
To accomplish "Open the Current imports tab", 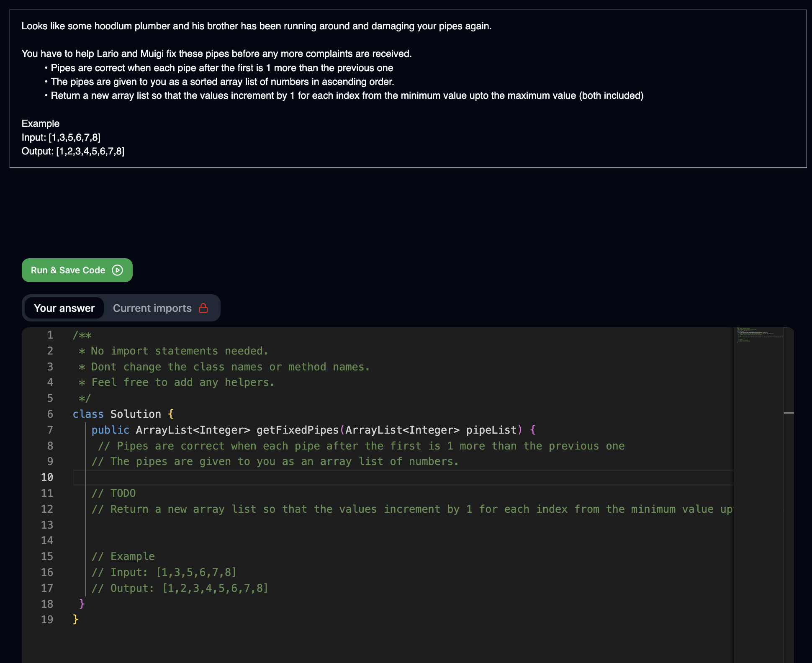I will point(152,308).
